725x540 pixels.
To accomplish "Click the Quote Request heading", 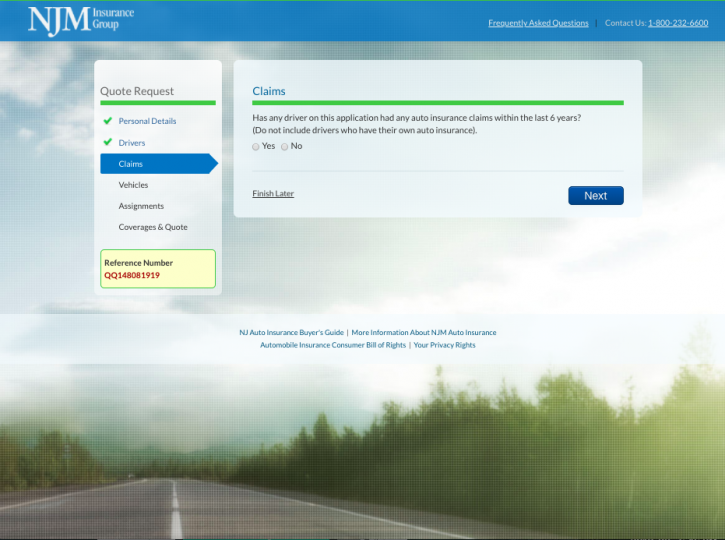I will [137, 91].
